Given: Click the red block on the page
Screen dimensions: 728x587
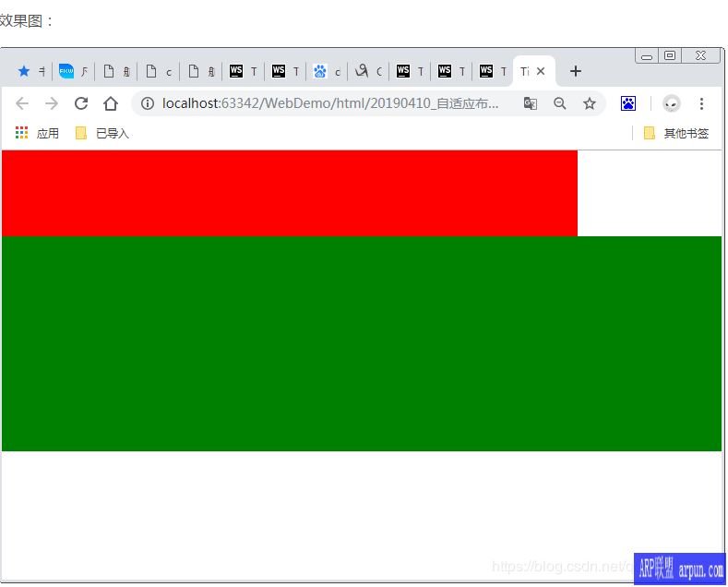Looking at the screenshot, I should click(x=289, y=193).
